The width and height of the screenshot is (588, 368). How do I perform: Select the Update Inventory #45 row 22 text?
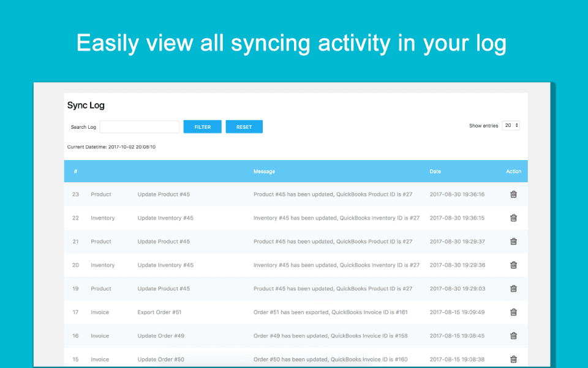click(165, 218)
